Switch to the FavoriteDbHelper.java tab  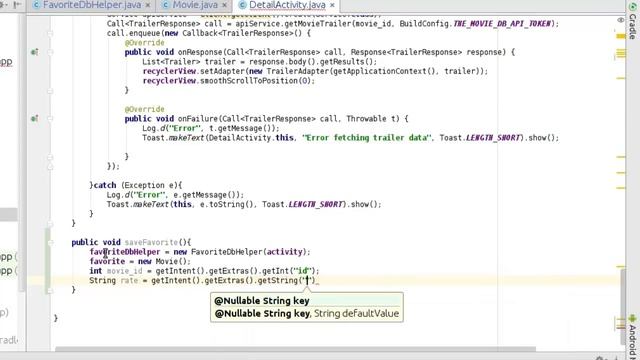[x=91, y=5]
